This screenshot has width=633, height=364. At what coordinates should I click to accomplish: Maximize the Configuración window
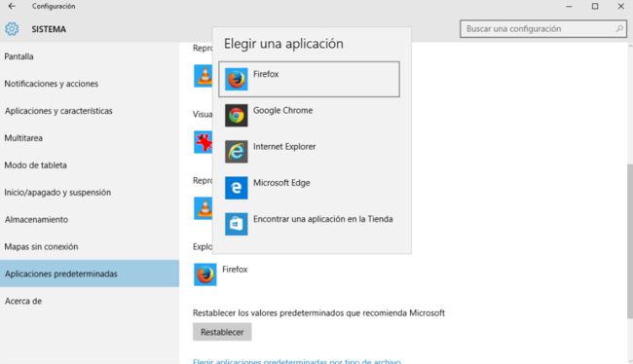(595, 6)
